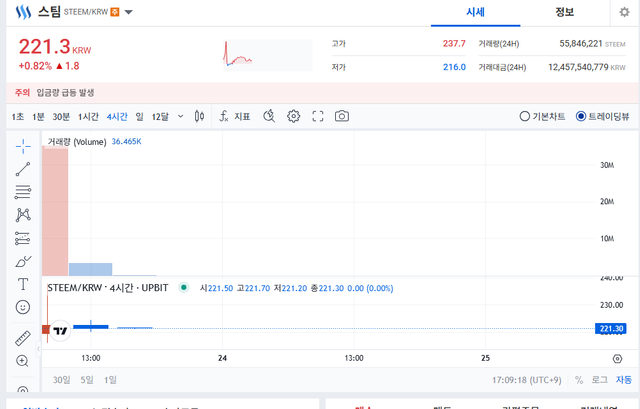Select the 1시간 interval
The image size is (640, 409).
[88, 117]
